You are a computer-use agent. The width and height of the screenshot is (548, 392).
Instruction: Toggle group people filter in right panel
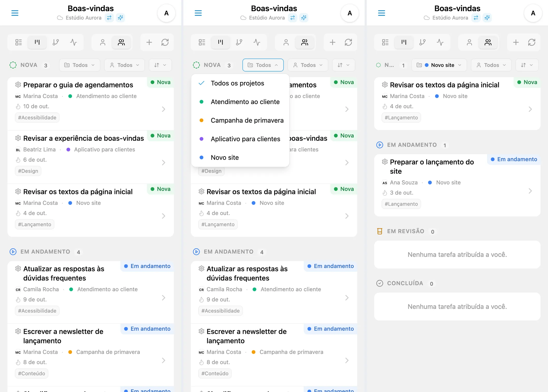tap(488, 42)
